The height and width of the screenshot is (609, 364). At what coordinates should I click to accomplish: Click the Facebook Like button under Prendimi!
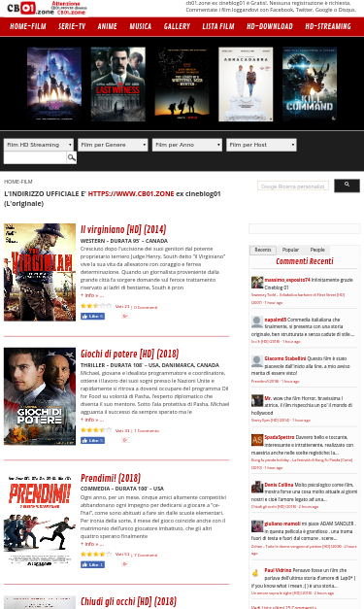click(x=93, y=565)
